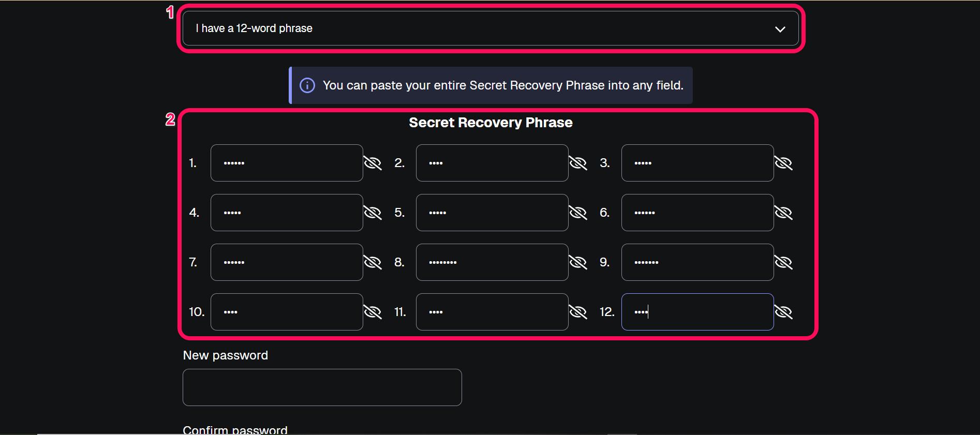The width and height of the screenshot is (980, 435).
Task: Reveal word 6 of the phrase
Action: coord(783,213)
